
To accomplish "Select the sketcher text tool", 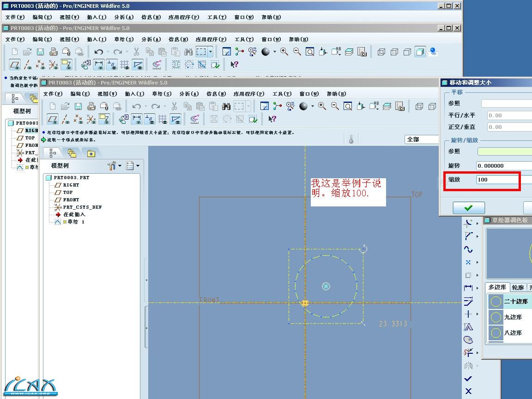I will (468, 327).
